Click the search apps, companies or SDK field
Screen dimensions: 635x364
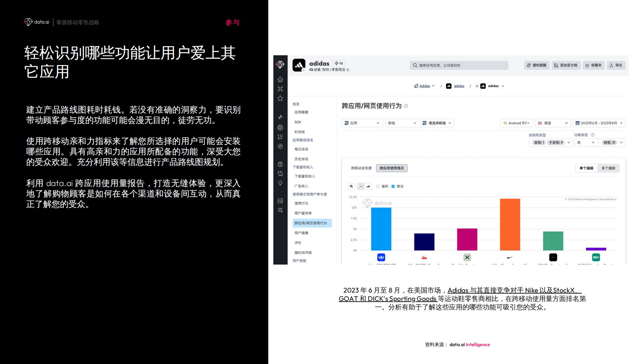[459, 65]
